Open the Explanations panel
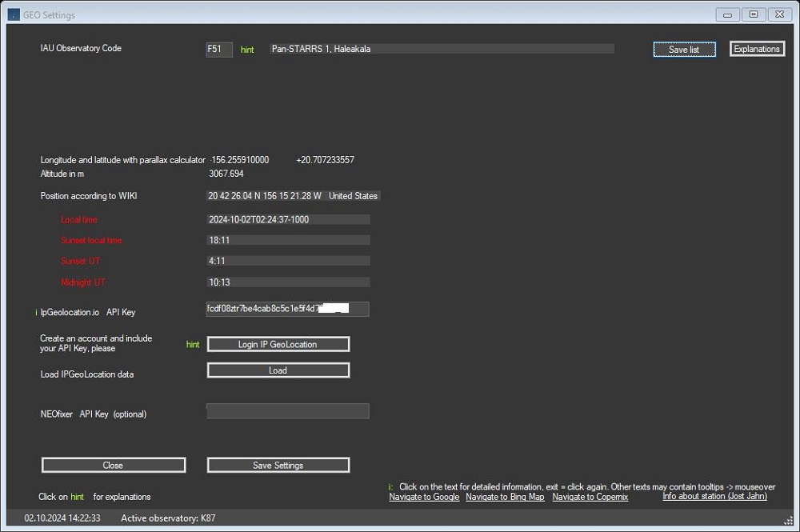 756,48
